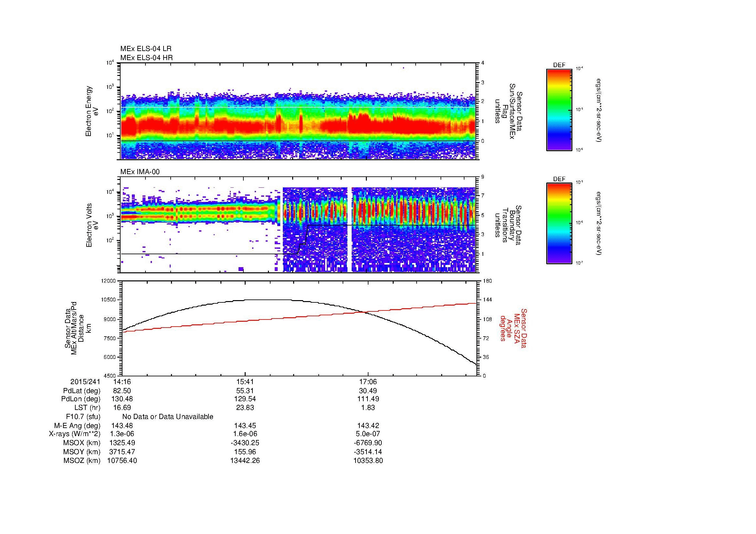Click the X-rays value '5.0e-07'
756x534 pixels.
(368, 434)
